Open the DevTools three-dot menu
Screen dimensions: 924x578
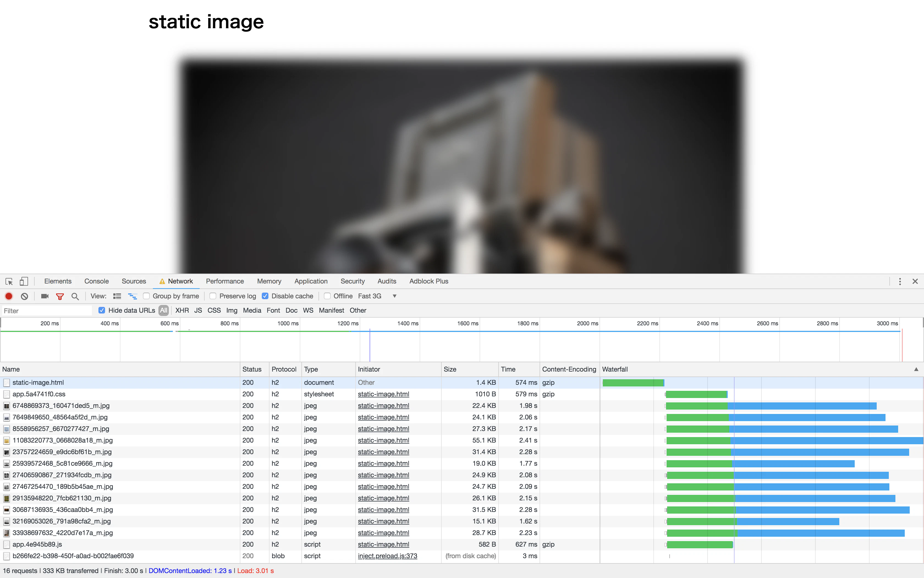coord(900,281)
